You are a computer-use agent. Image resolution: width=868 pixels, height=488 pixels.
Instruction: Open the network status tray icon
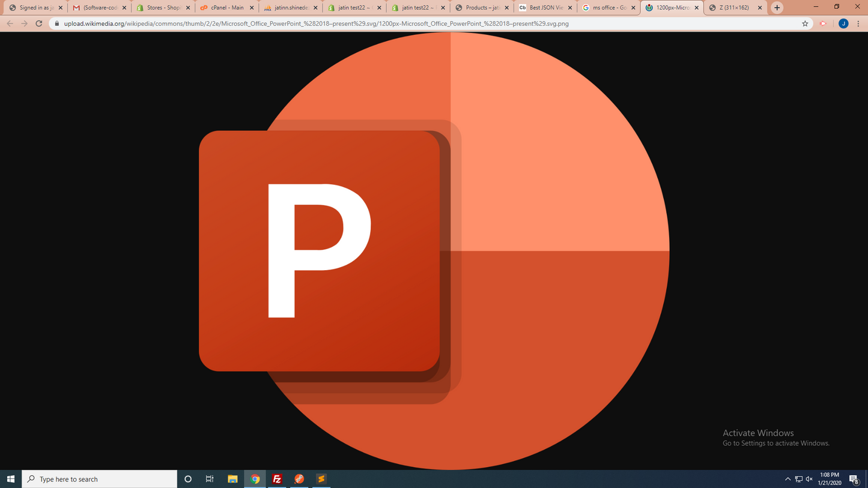point(798,479)
